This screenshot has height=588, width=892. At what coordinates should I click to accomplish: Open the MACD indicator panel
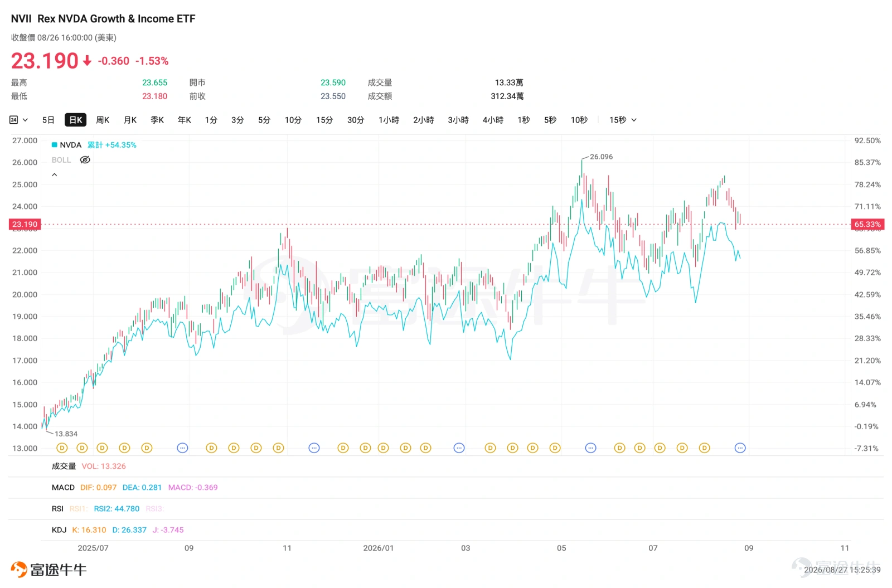pos(63,487)
